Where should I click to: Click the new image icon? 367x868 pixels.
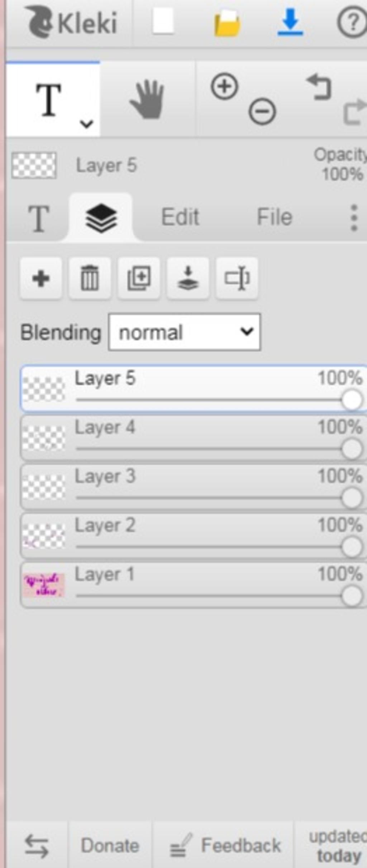pyautogui.click(x=163, y=21)
